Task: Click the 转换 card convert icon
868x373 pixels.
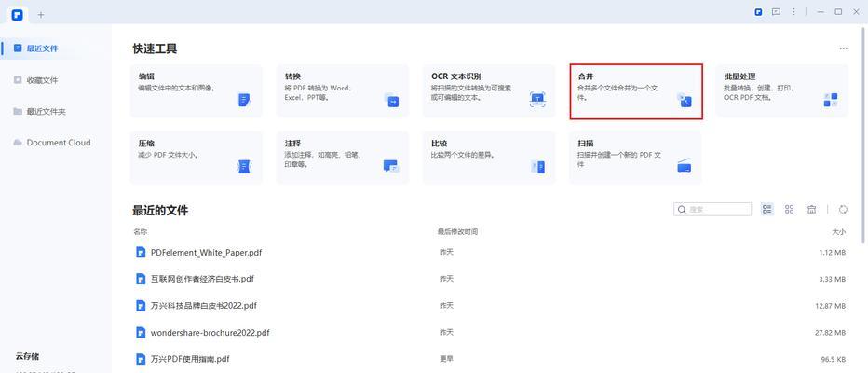Action: coord(392,101)
